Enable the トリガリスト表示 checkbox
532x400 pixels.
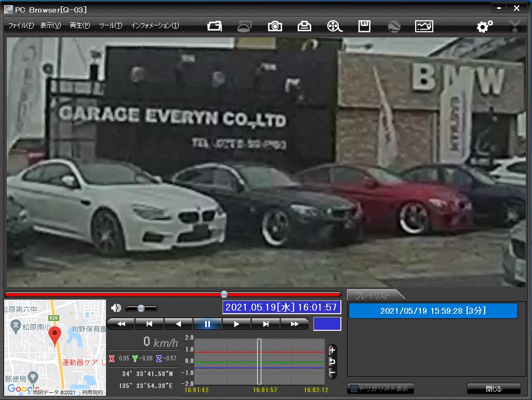(x=354, y=389)
